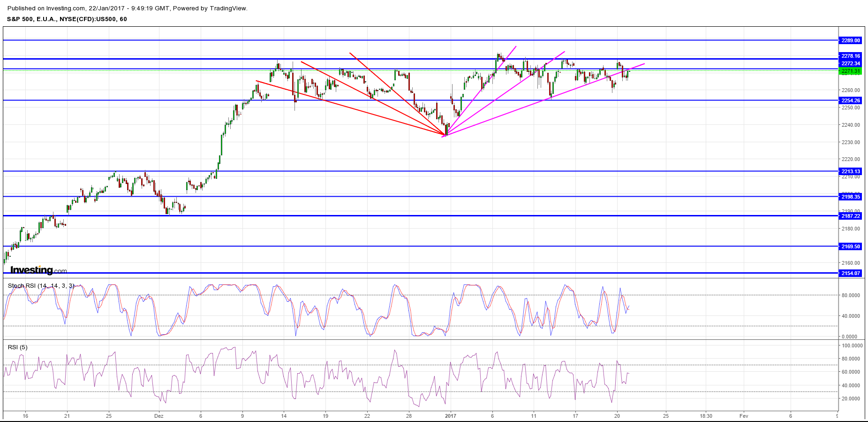Click the 2169.50 price level label

click(850, 246)
